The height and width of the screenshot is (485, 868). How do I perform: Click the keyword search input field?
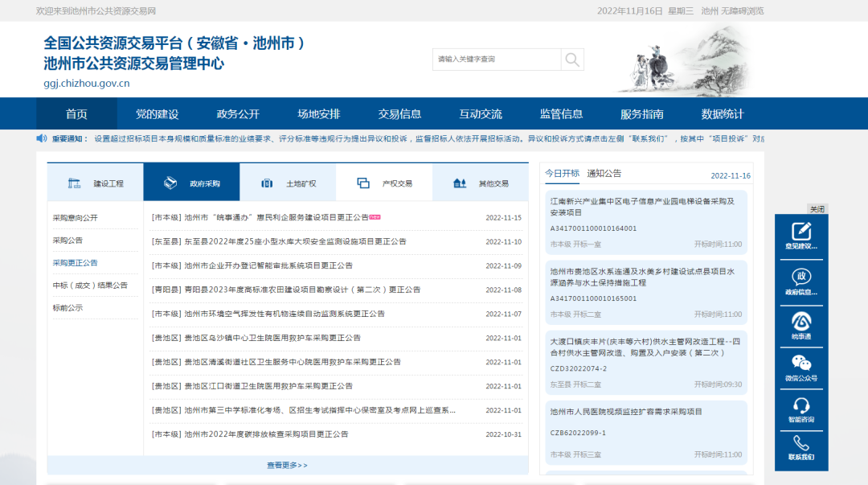tap(496, 60)
